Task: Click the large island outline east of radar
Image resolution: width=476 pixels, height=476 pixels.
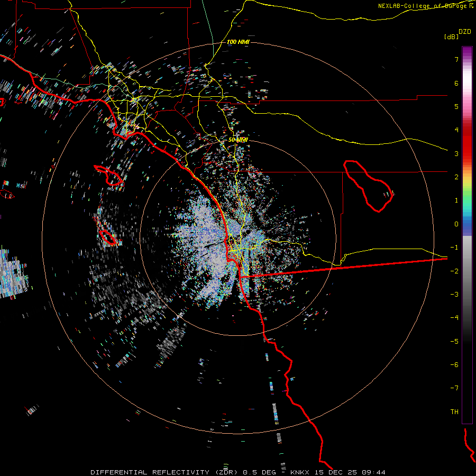Action: [368, 186]
